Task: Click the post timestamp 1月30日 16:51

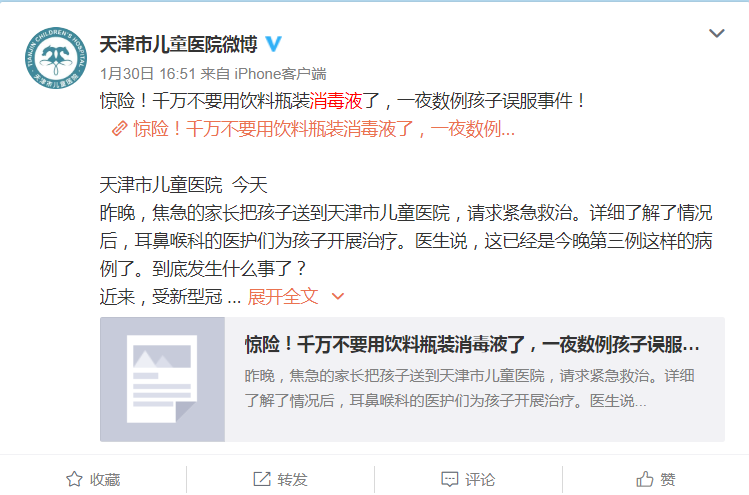Action: pos(148,74)
